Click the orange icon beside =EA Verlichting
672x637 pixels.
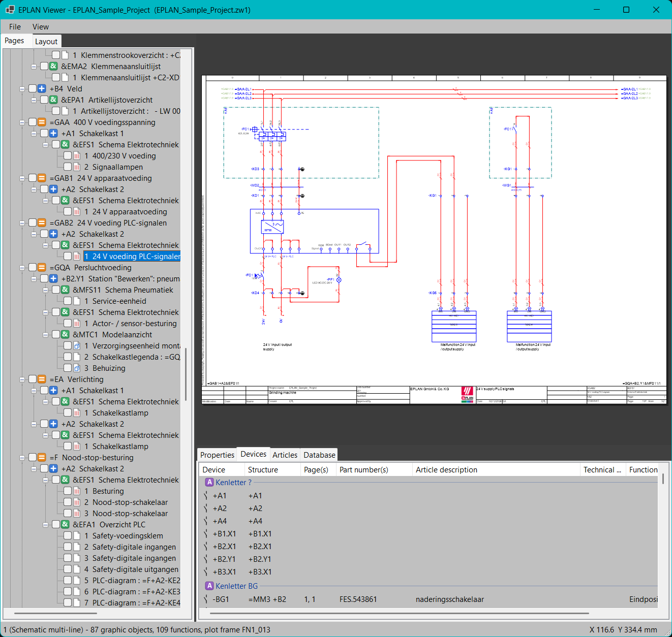[x=42, y=379]
